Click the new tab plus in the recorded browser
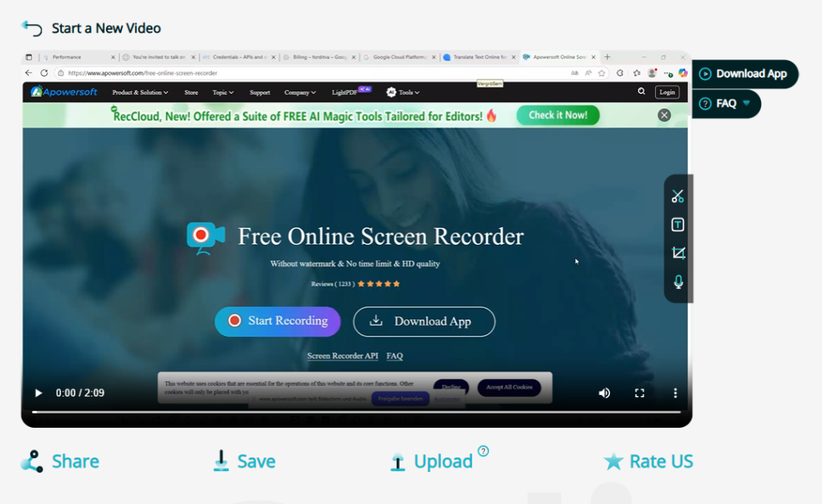The height and width of the screenshot is (504, 822). (x=607, y=57)
